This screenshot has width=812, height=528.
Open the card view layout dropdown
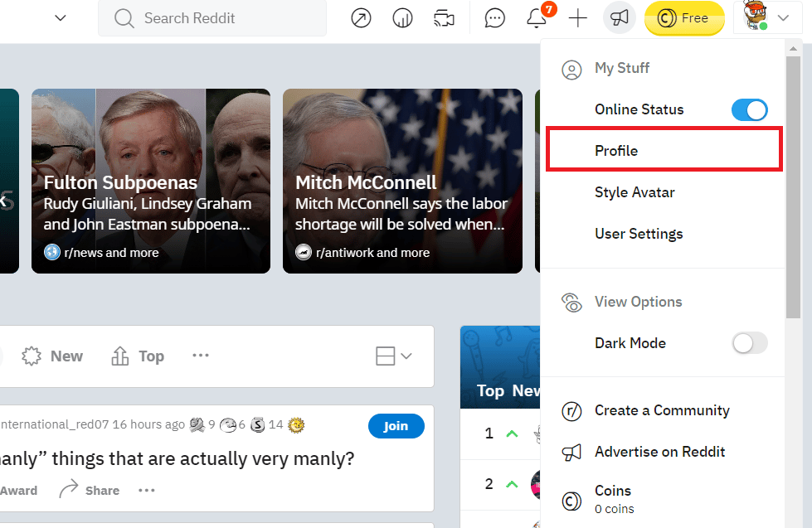pyautogui.click(x=394, y=356)
